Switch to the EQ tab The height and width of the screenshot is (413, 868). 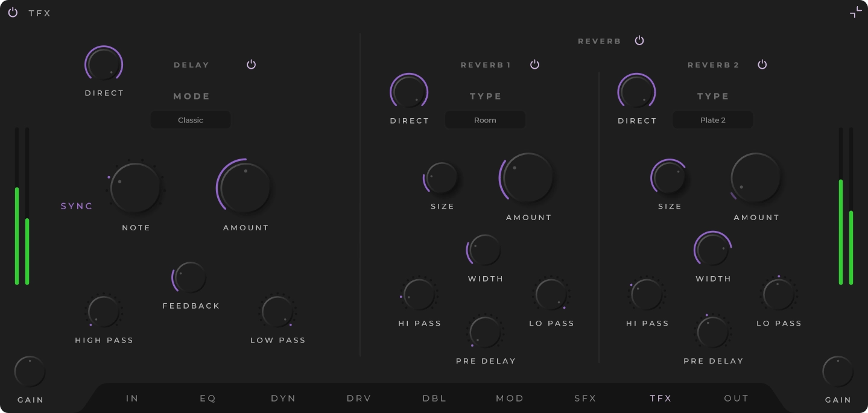pos(207,399)
